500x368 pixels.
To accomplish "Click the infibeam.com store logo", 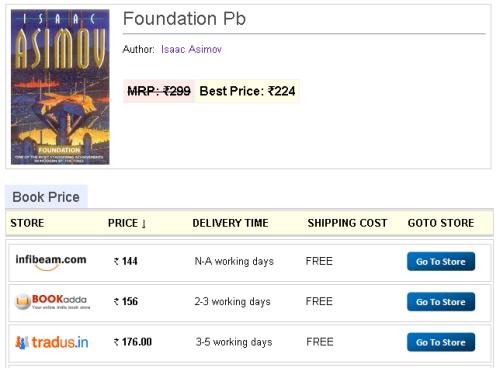I will click(51, 262).
